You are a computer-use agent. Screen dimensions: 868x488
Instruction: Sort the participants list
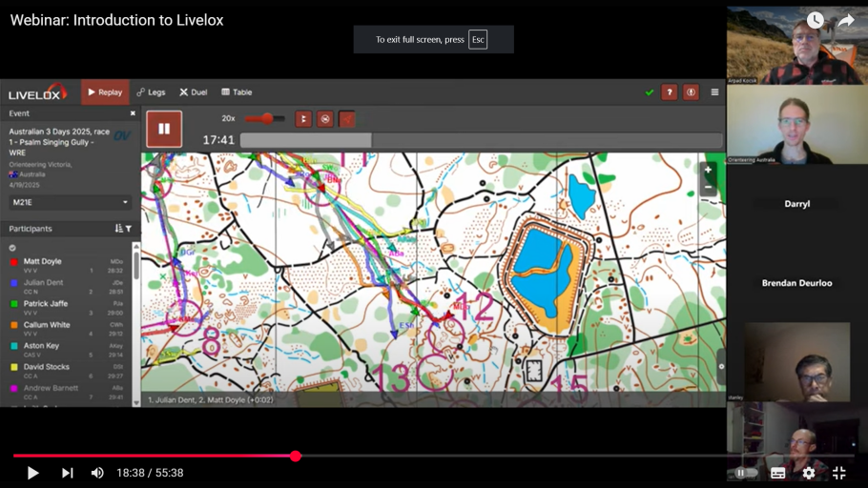[118, 229]
